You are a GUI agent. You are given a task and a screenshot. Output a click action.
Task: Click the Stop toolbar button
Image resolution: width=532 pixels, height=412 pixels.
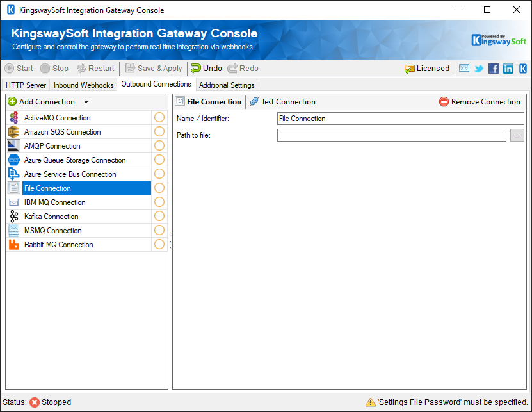tap(54, 69)
